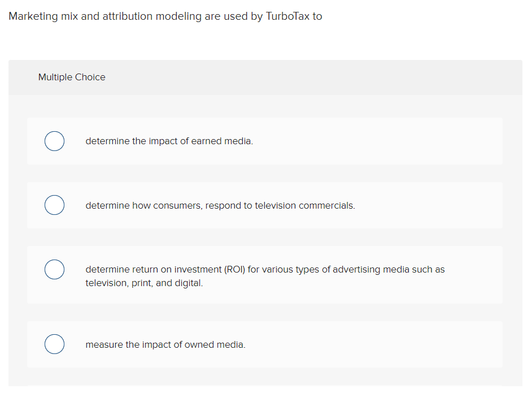Select the ROI for advertising media answer
This screenshot has width=532, height=393.
(x=264, y=270)
